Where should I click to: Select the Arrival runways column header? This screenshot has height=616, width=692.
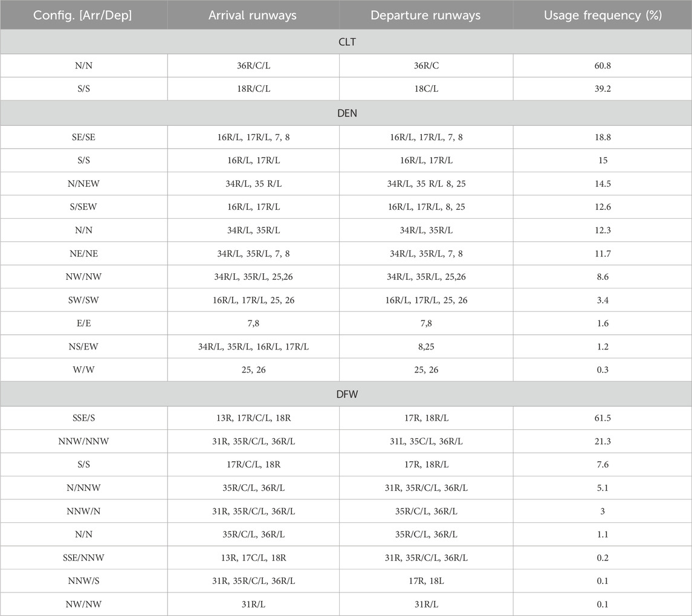pyautogui.click(x=253, y=15)
